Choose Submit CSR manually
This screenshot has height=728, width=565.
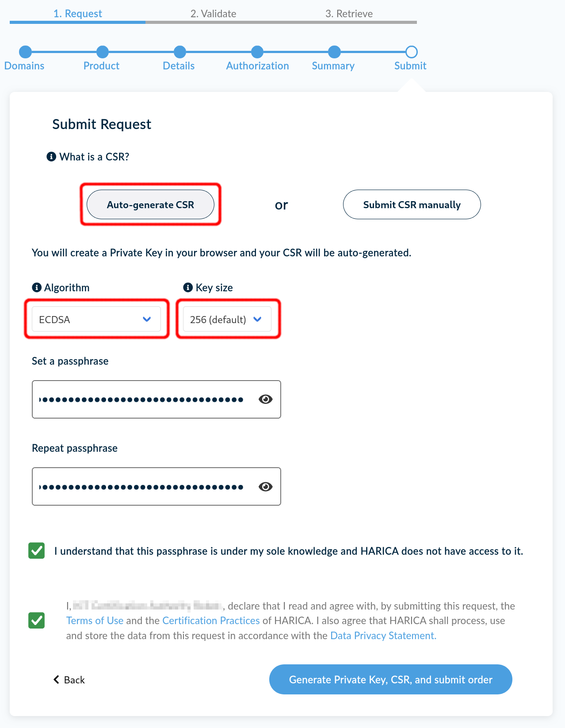click(412, 205)
